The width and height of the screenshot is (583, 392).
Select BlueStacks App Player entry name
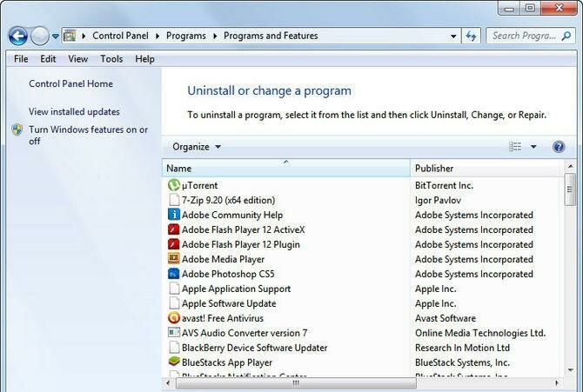click(x=227, y=362)
